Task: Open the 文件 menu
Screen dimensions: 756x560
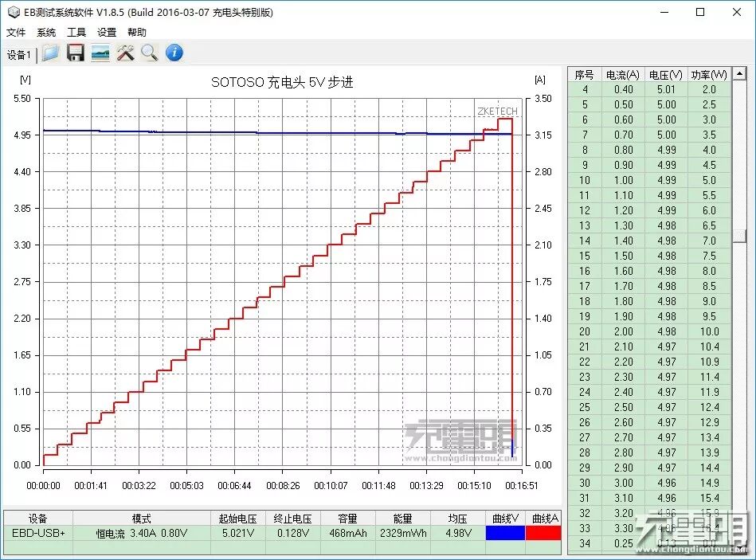Action: (x=16, y=33)
